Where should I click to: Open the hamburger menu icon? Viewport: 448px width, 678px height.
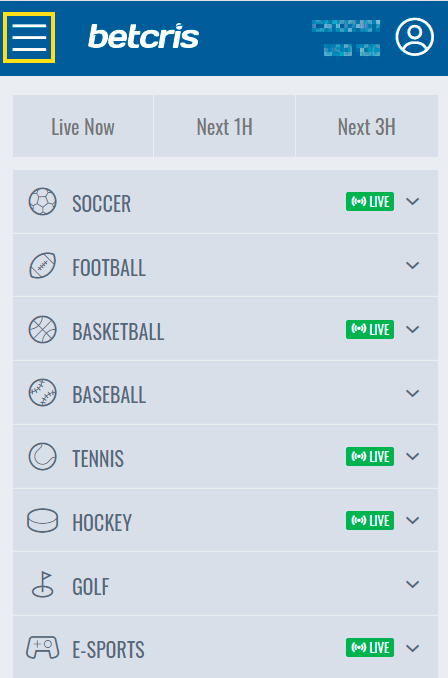pyautogui.click(x=29, y=38)
